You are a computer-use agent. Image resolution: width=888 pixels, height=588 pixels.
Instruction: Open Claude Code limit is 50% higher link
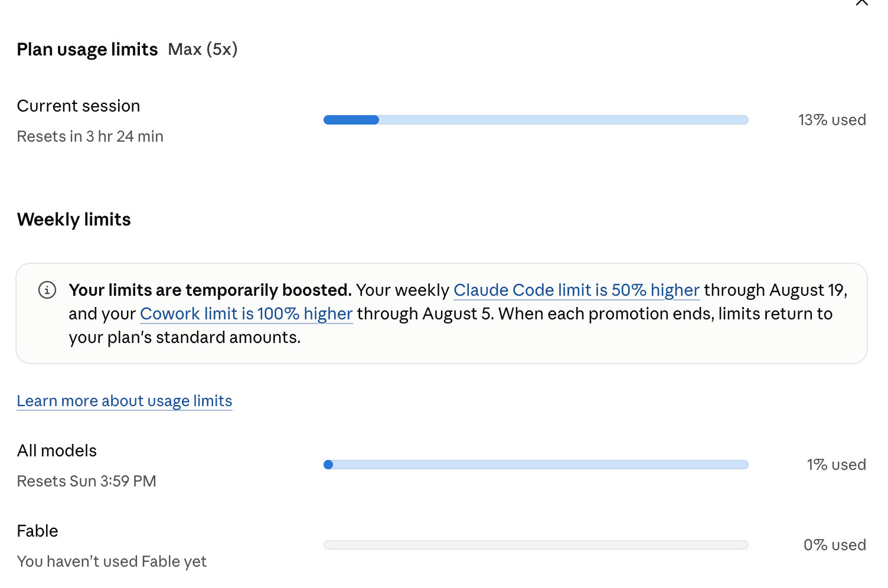tap(576, 290)
